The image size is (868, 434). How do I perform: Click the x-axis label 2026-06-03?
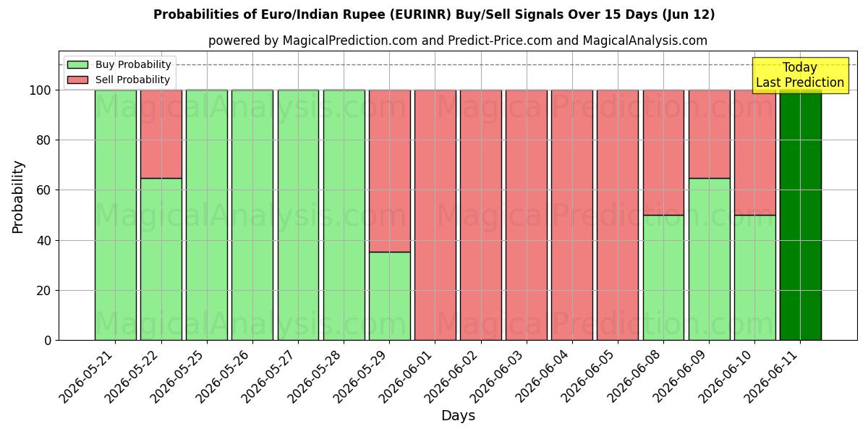click(498, 375)
